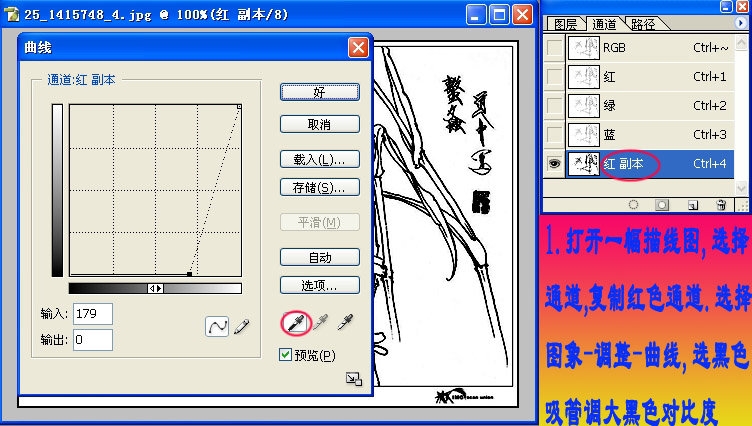
Task: Save selection as channel icon
Action: coord(662,205)
